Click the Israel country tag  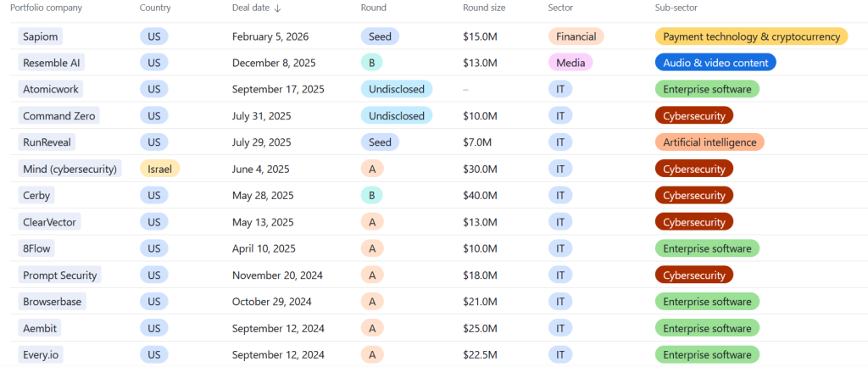coord(159,169)
